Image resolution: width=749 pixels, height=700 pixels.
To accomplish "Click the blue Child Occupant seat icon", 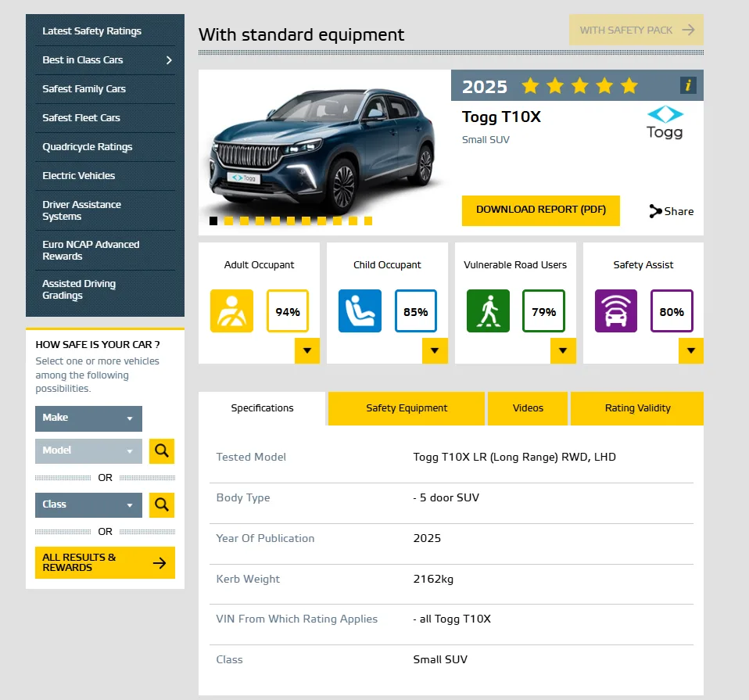I will (x=360, y=311).
